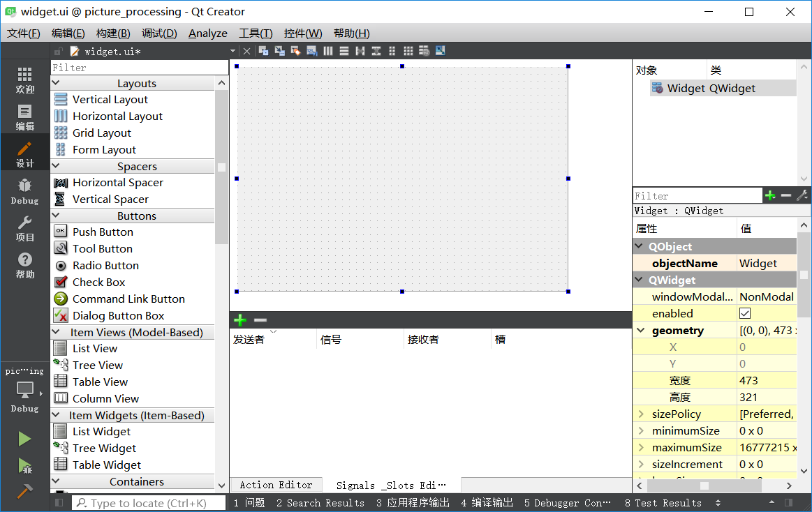Click the Adjust Size toolbar icon

440,51
